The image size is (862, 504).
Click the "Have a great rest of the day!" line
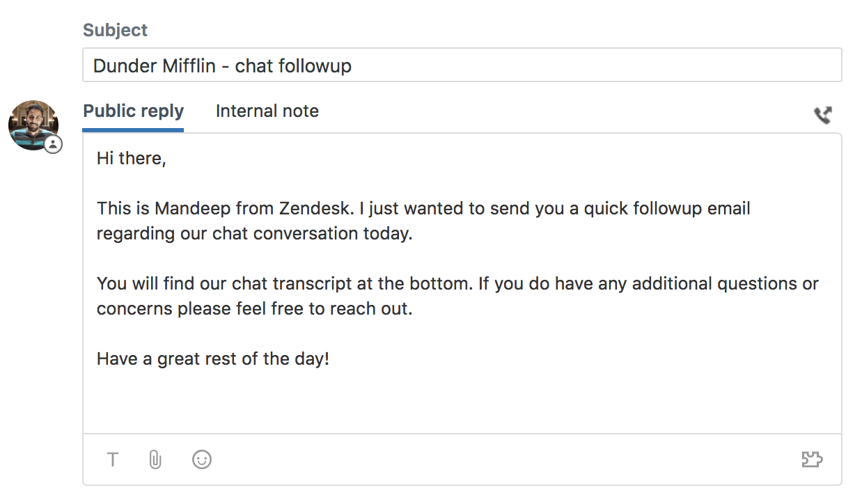point(212,359)
